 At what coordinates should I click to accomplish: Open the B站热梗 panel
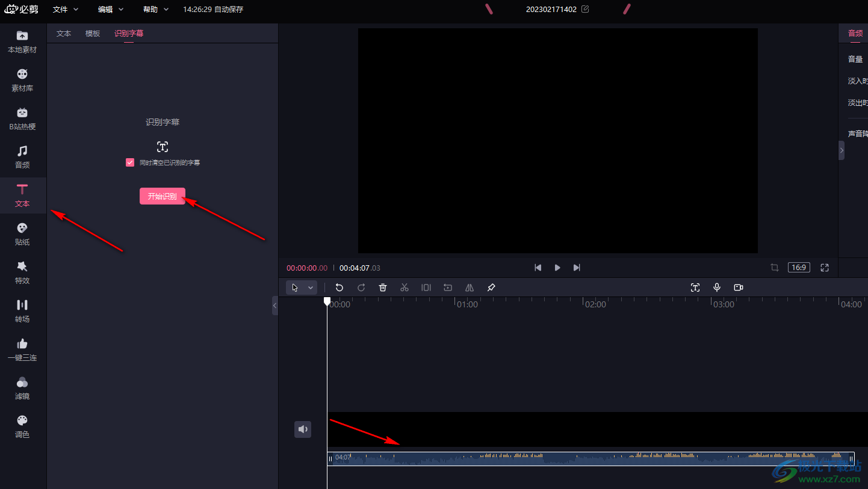(x=22, y=118)
